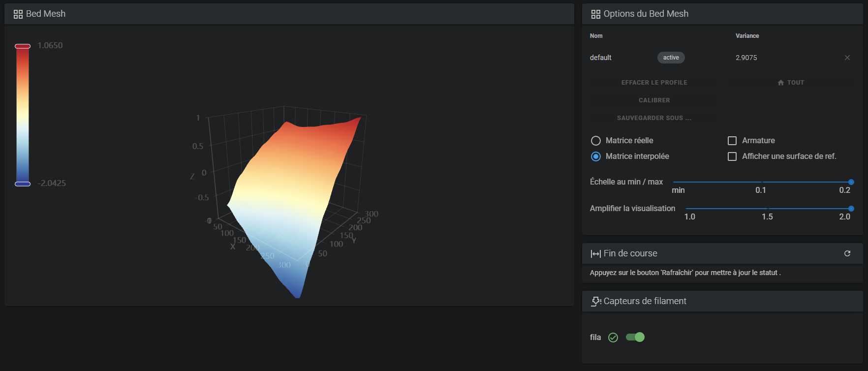The image size is (868, 371).
Task: Enable the Armature checkbox
Action: 732,141
